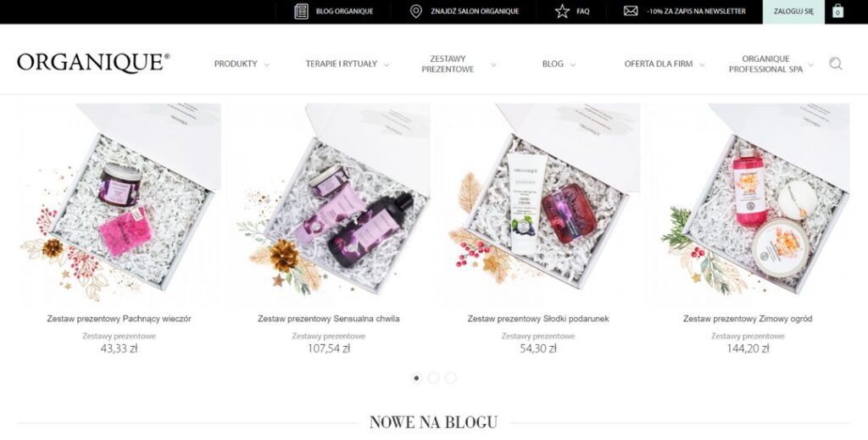Click the Sensualna chwila gift set image
The width and height of the screenshot is (868, 440).
[x=329, y=205]
